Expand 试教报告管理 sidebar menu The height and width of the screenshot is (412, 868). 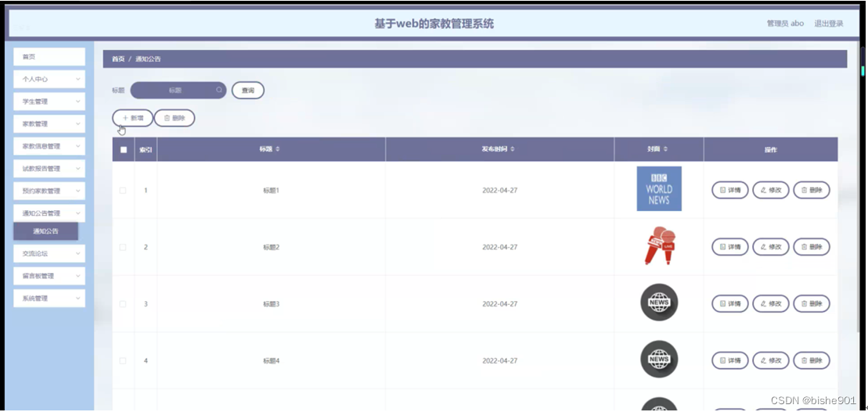(x=49, y=169)
